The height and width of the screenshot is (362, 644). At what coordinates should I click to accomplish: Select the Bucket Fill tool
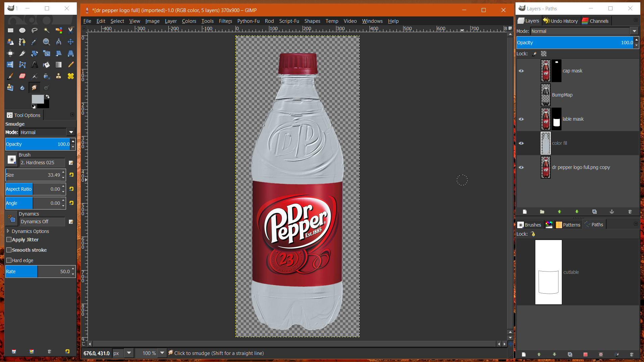(47, 65)
